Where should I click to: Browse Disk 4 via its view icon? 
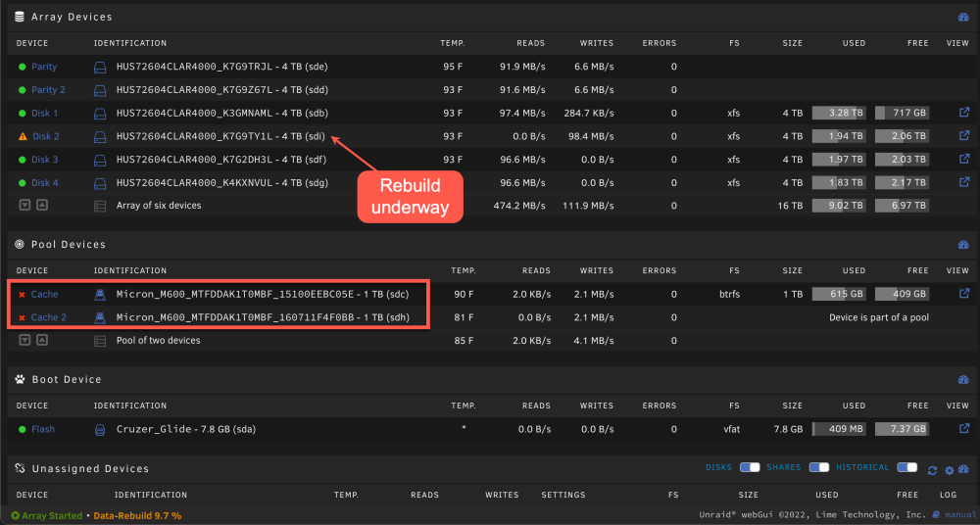964,182
